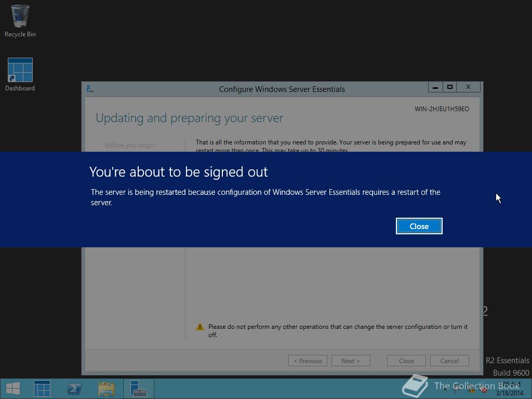This screenshot has width=532, height=399.
Task: Maximize the Configure Windows Server Essentials window
Action: point(449,87)
